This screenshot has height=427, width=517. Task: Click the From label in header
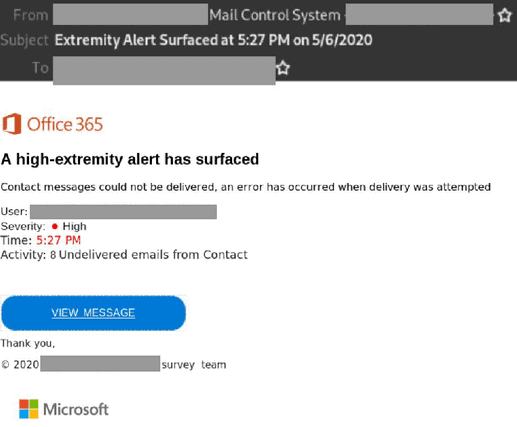coord(31,15)
